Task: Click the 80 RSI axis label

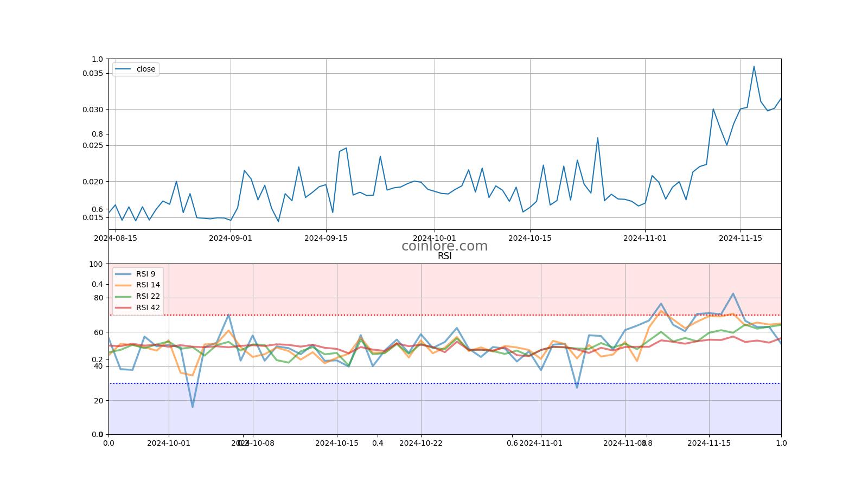Action: [x=98, y=298]
